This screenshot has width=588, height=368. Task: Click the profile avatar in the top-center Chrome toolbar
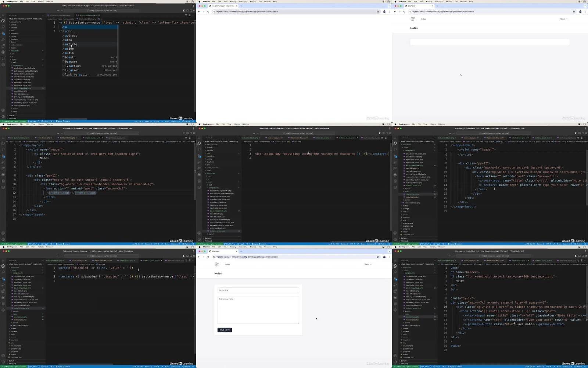click(384, 11)
